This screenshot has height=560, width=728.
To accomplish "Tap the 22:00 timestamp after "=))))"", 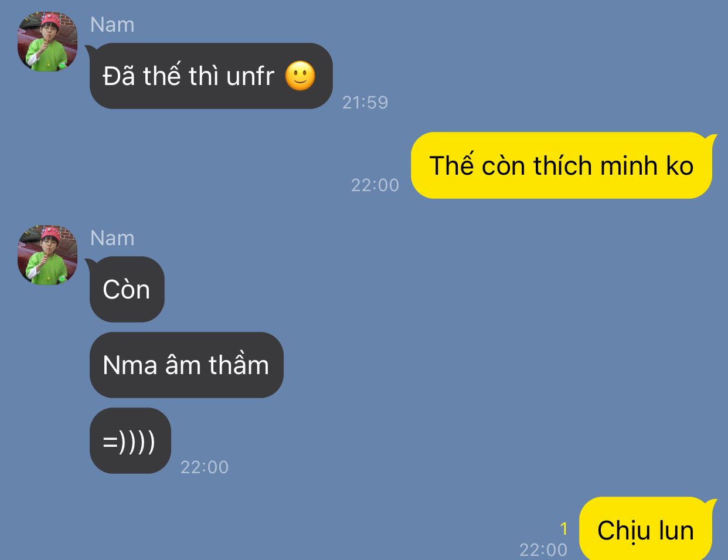I will [205, 467].
